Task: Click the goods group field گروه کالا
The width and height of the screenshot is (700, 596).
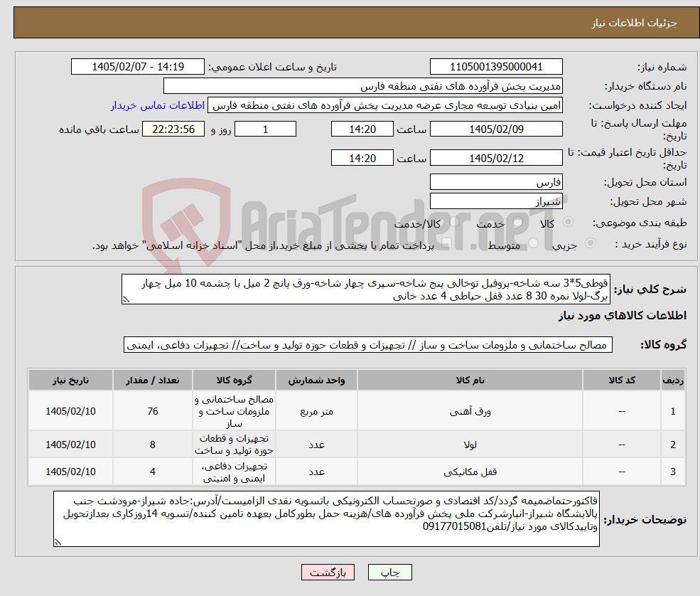Action: pyautogui.click(x=368, y=345)
